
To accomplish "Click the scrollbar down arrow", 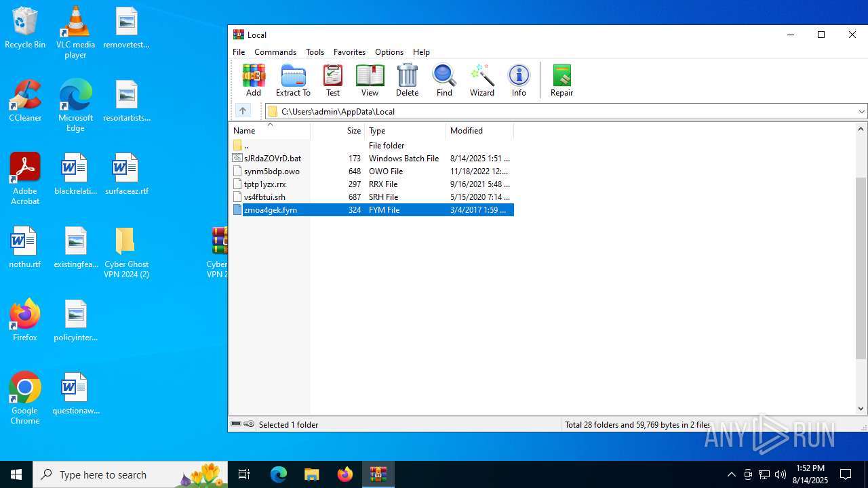I will click(861, 409).
